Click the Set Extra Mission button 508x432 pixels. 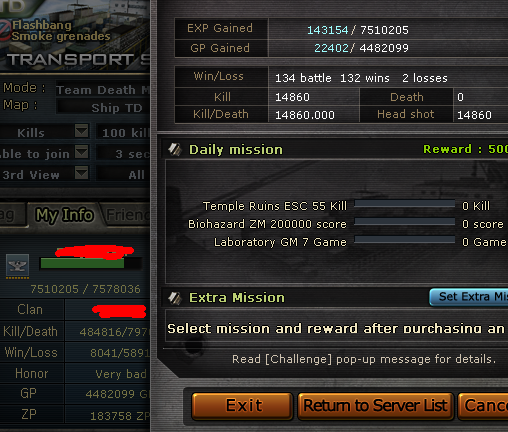pos(469,297)
